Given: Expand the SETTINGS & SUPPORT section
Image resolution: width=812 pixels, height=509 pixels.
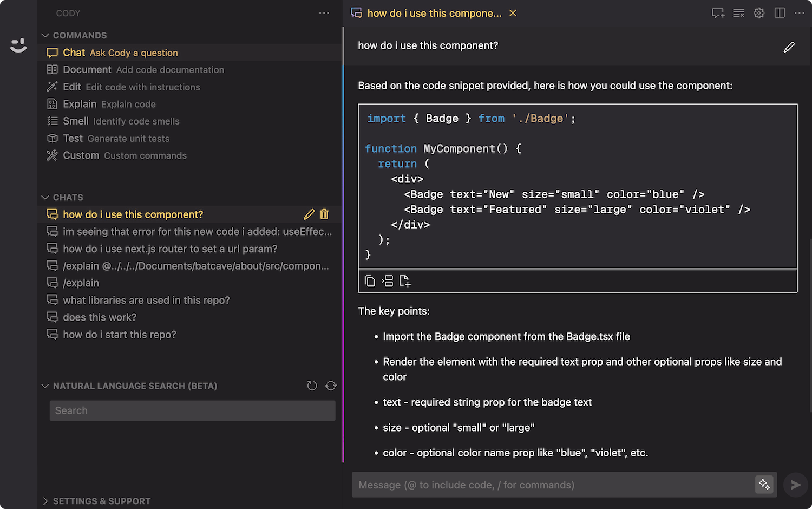Looking at the screenshot, I should point(45,501).
